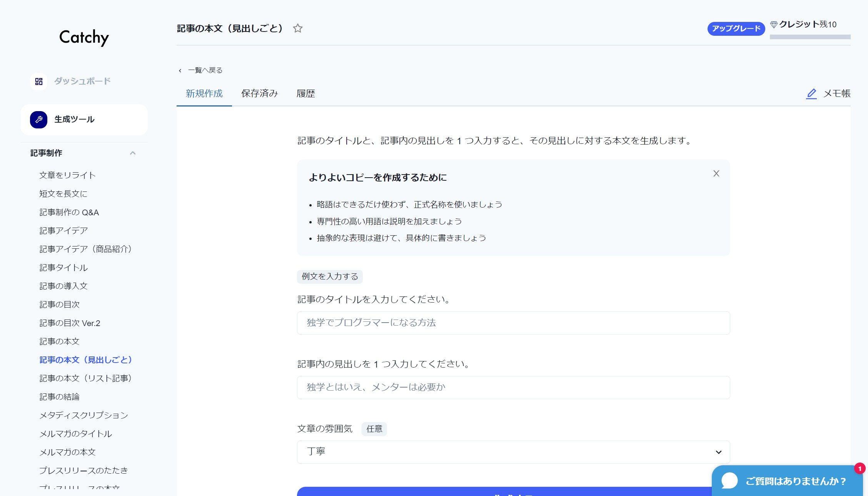Click the dropdown chevron next to 丁寧

pyautogui.click(x=718, y=452)
